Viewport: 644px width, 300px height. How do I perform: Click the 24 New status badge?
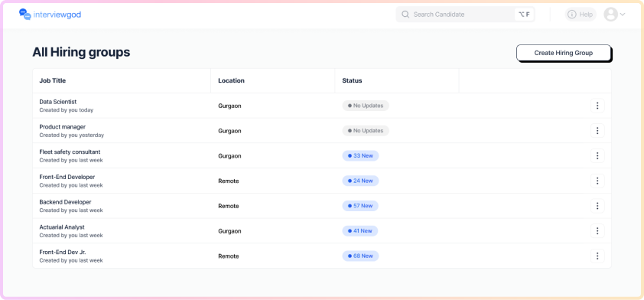point(360,181)
